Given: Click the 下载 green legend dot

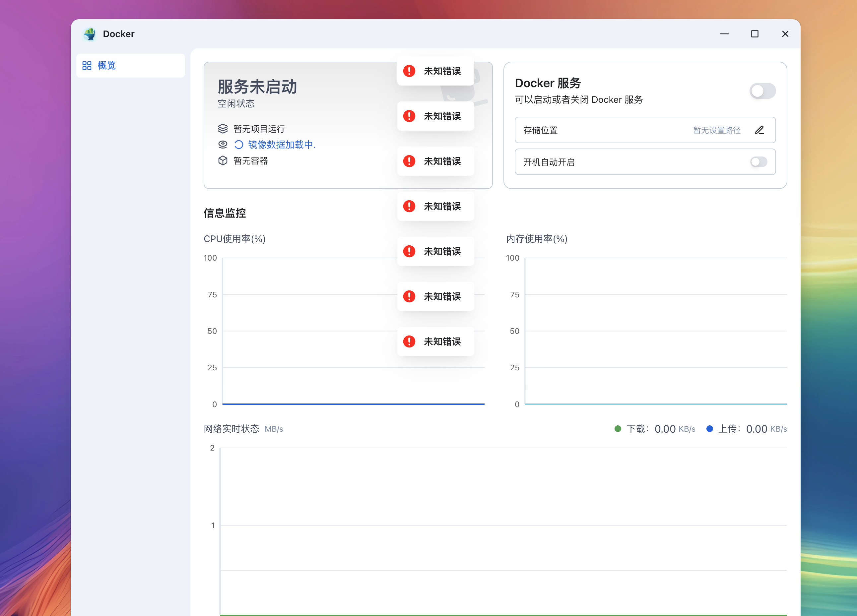Looking at the screenshot, I should (x=618, y=429).
